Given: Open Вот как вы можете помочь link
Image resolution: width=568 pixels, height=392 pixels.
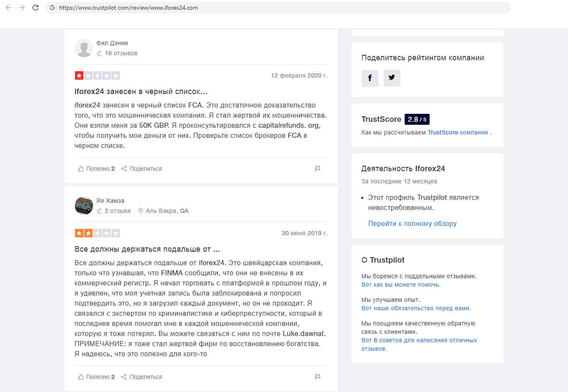Looking at the screenshot, I should pyautogui.click(x=400, y=285).
